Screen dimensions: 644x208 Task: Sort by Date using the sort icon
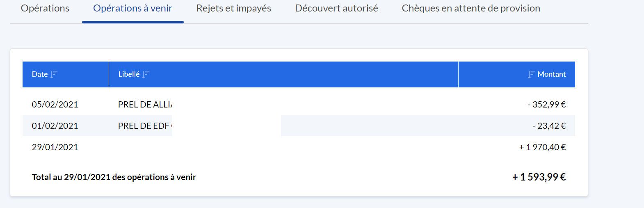(54, 74)
